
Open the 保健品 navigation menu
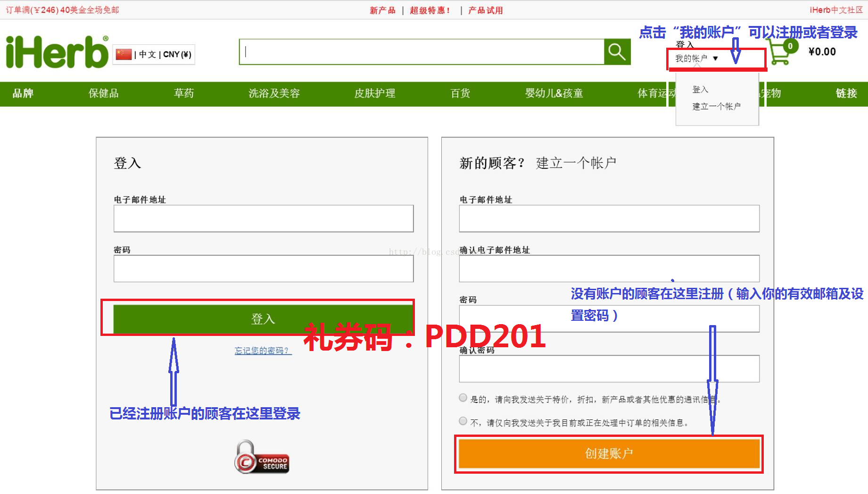click(104, 93)
